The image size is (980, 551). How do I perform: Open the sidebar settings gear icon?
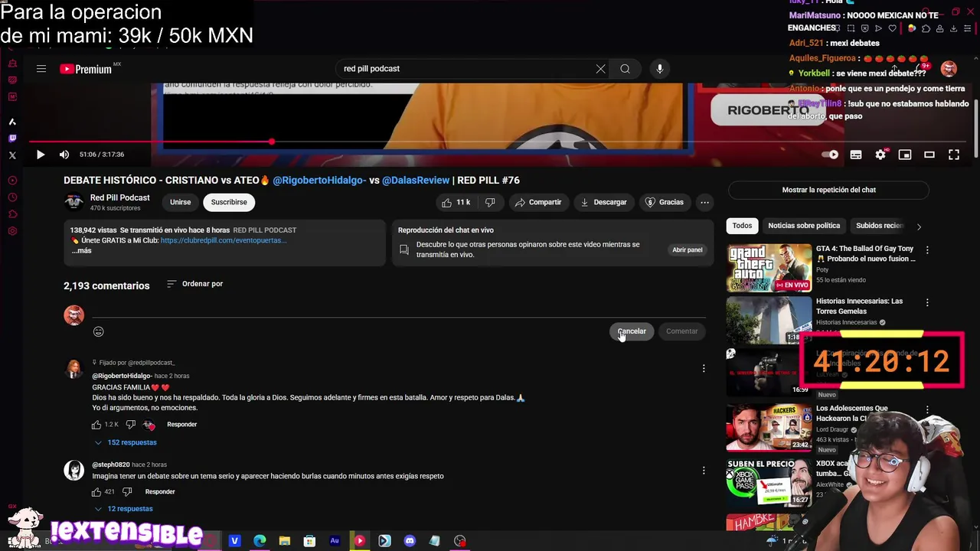tap(12, 231)
